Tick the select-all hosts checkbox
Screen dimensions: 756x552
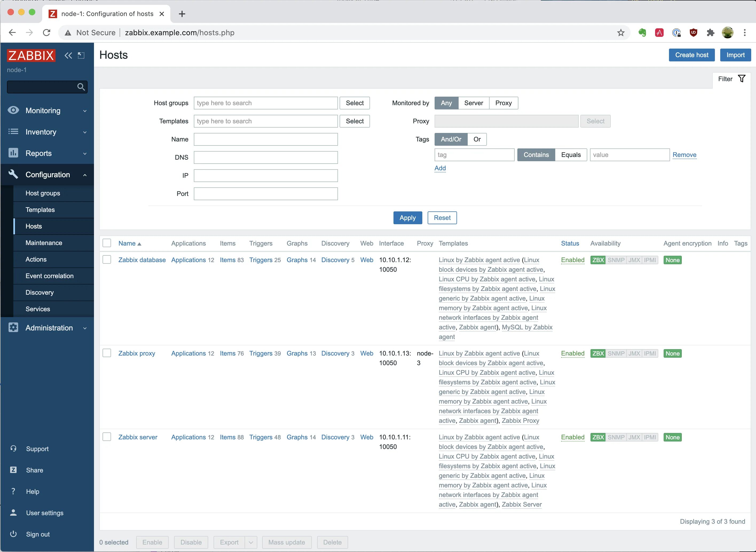(107, 243)
